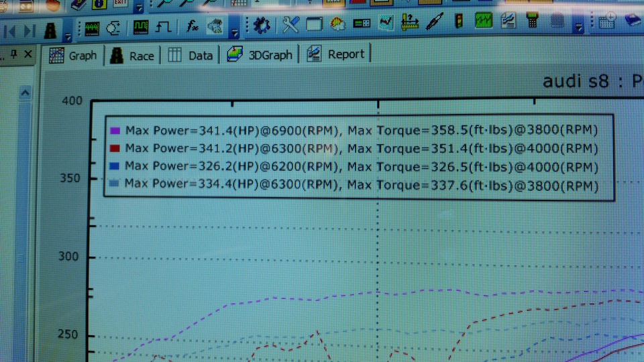Click the weather sun-cloud icon
The height and width of the screenshot is (362, 644).
click(337, 24)
